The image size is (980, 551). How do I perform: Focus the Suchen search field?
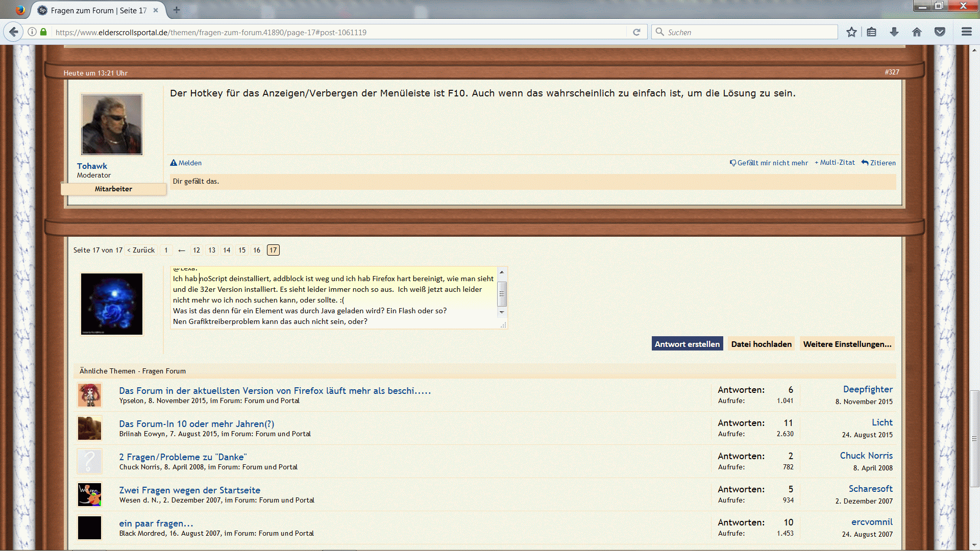(745, 32)
